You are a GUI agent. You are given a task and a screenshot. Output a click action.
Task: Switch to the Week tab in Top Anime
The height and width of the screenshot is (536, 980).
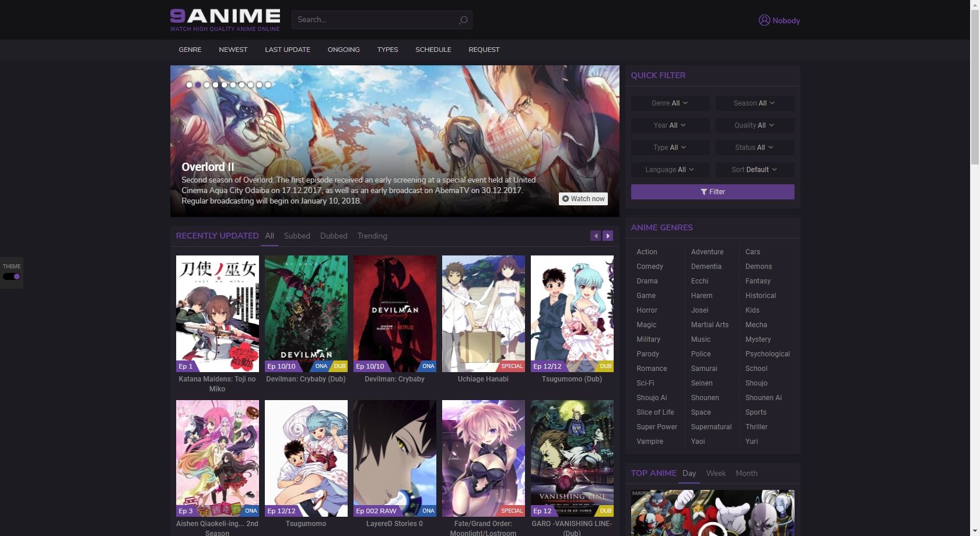(716, 473)
